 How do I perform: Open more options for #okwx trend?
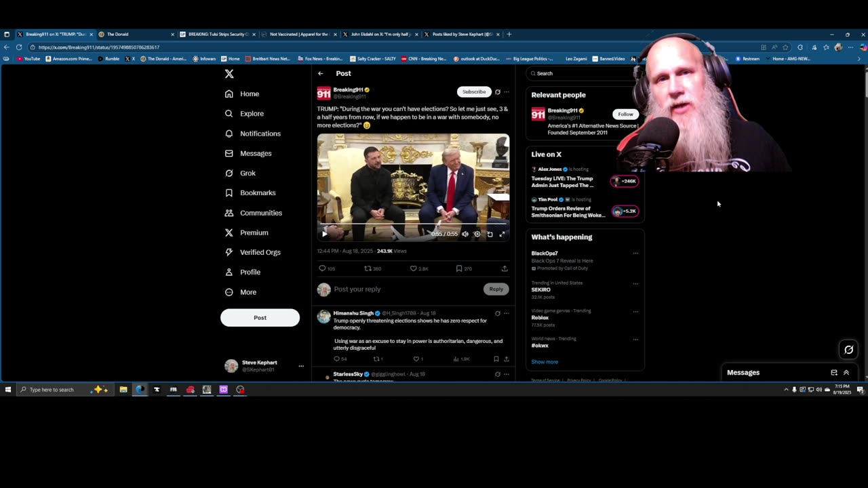(635, 340)
